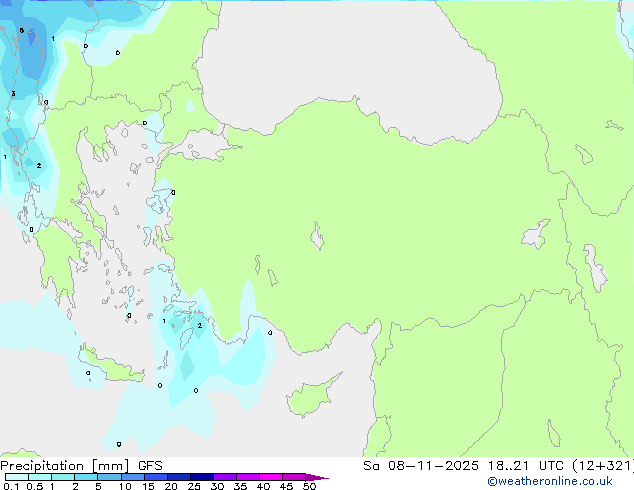The width and height of the screenshot is (634, 490).
Task: Click the 20–25 mm legend swatch
Action: (x=179, y=477)
